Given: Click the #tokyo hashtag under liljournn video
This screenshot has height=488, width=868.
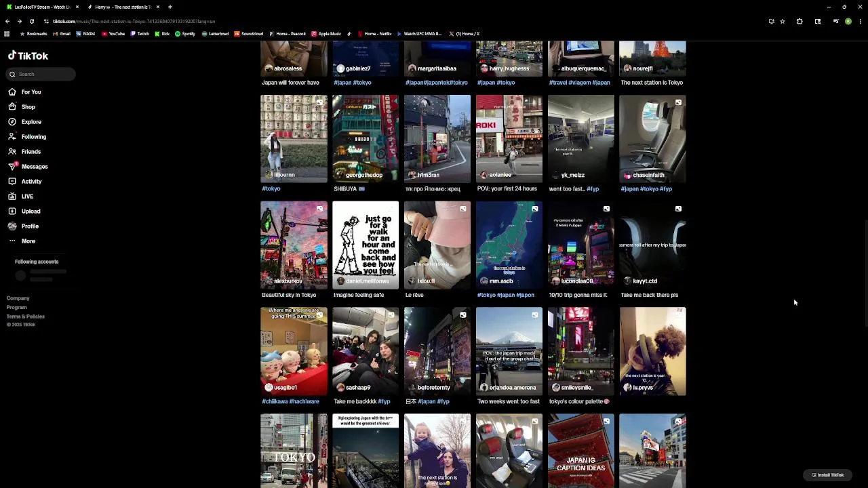Looking at the screenshot, I should (x=271, y=189).
